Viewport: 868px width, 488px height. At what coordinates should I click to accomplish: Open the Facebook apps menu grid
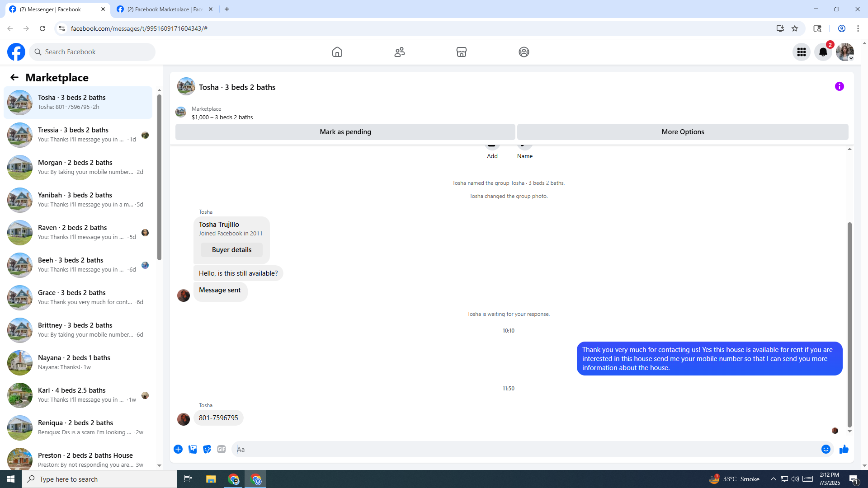[801, 52]
